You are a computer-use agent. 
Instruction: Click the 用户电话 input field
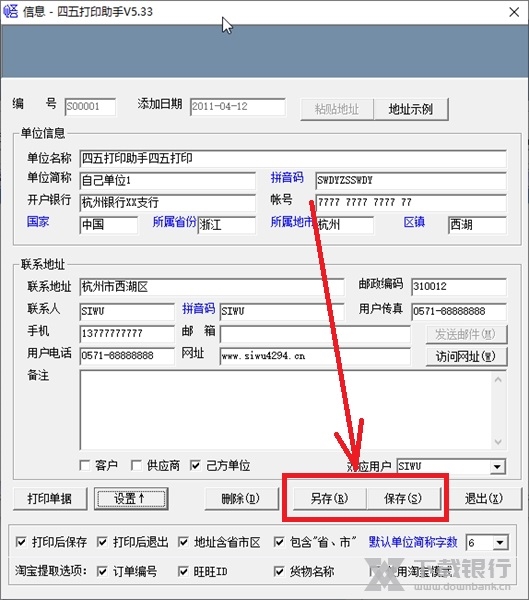[127, 356]
